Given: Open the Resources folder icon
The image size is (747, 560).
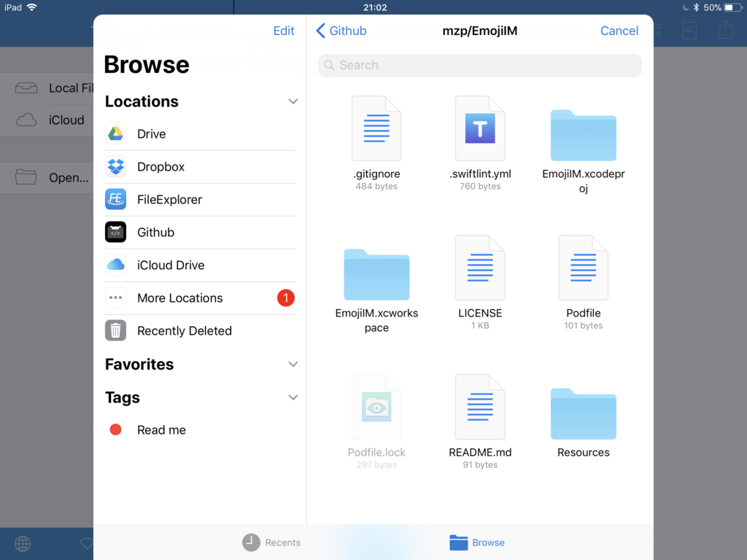Looking at the screenshot, I should [x=583, y=414].
